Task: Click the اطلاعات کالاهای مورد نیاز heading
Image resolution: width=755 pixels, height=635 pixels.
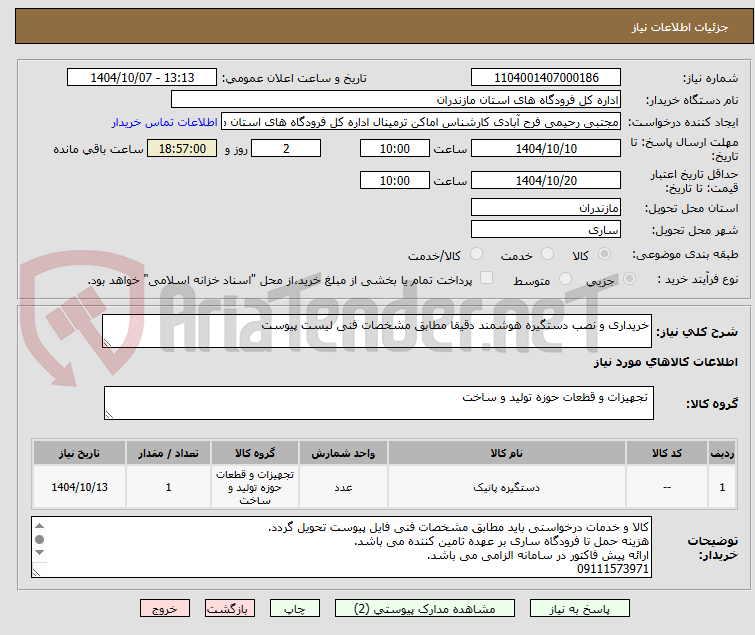Action: click(x=665, y=362)
